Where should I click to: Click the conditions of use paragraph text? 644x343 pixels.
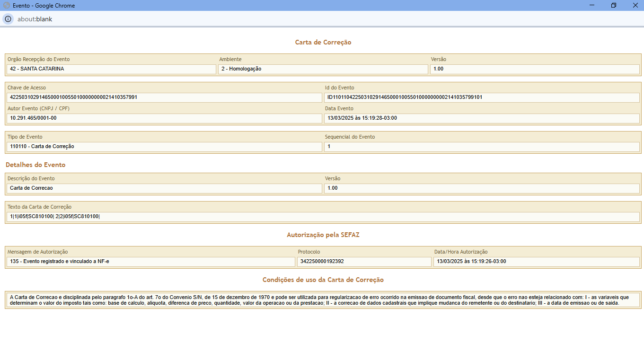pyautogui.click(x=323, y=300)
